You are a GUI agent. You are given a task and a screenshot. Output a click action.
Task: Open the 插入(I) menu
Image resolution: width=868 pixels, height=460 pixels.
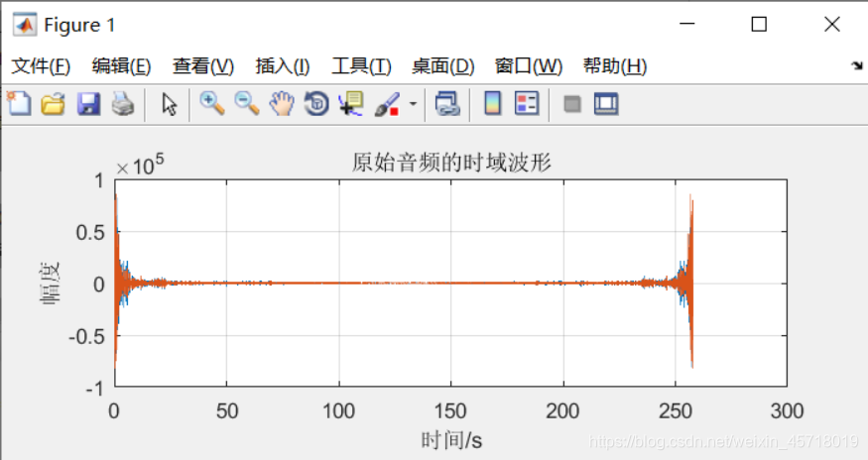[x=283, y=65]
